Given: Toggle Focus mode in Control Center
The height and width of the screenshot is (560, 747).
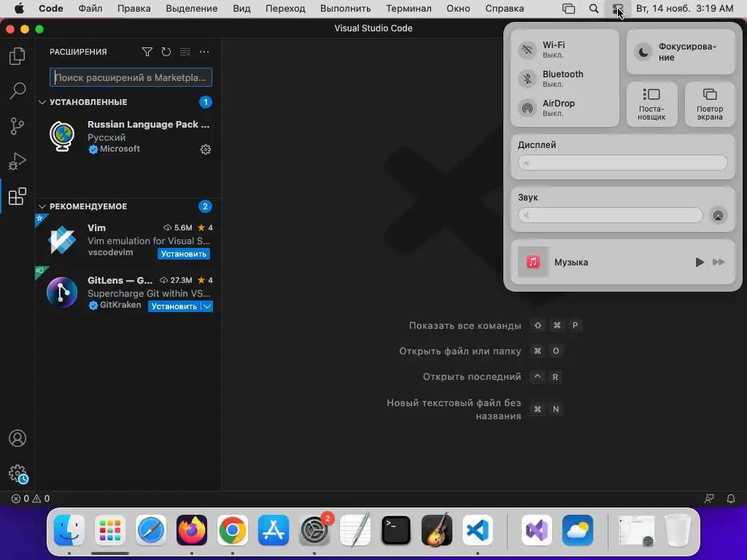Looking at the screenshot, I should pyautogui.click(x=681, y=52).
